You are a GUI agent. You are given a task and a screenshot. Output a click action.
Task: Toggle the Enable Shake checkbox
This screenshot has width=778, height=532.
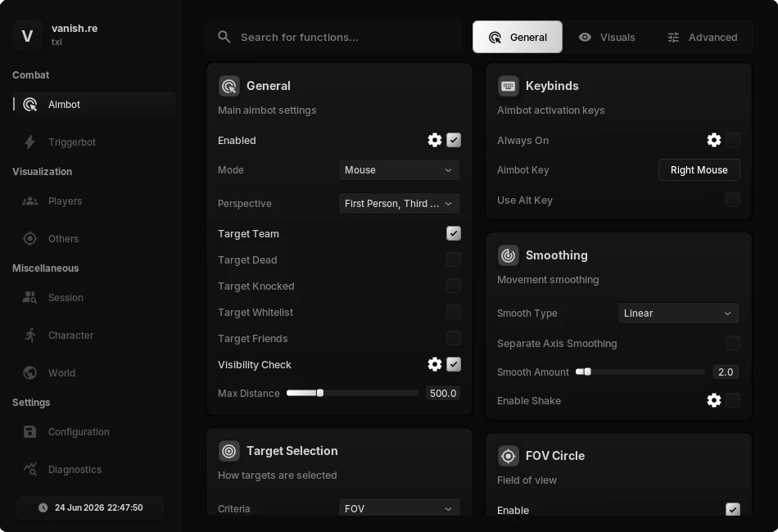tap(733, 400)
